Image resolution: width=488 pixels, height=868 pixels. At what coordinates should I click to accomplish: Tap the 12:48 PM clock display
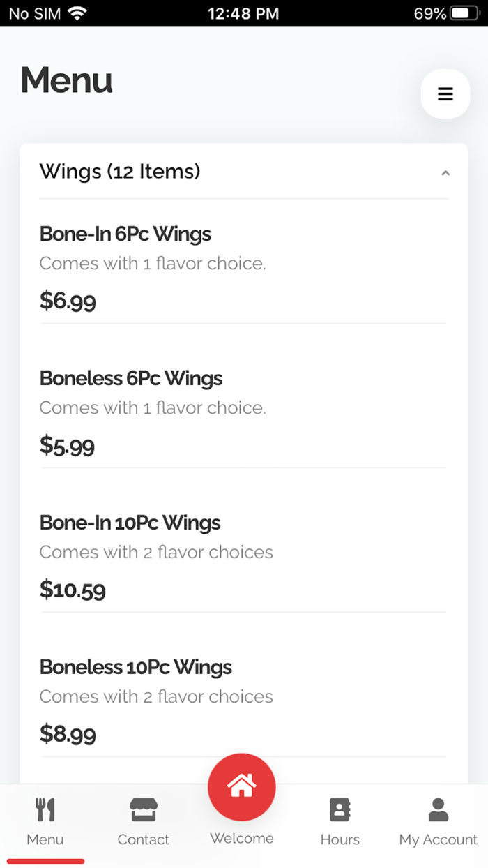pyautogui.click(x=243, y=12)
